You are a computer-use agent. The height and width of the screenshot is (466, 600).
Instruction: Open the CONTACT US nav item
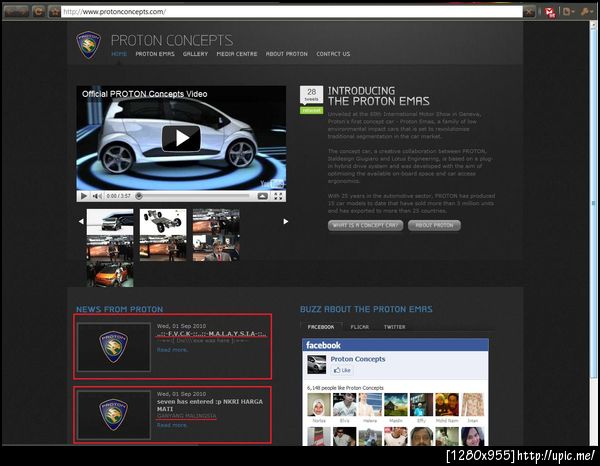pos(333,54)
